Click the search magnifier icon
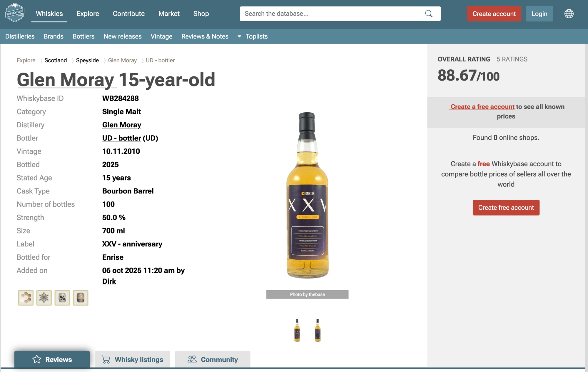 coord(429,14)
